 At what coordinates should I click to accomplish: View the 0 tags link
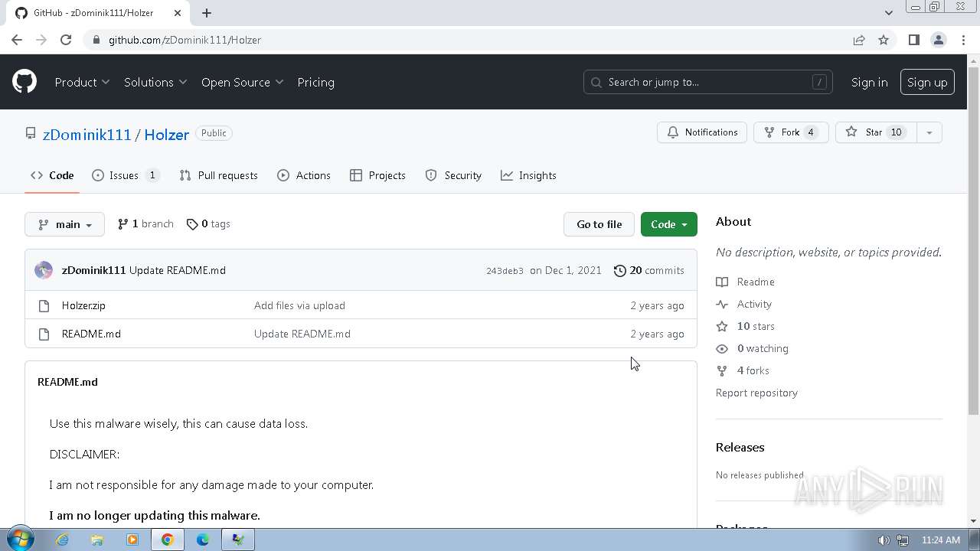coord(208,224)
